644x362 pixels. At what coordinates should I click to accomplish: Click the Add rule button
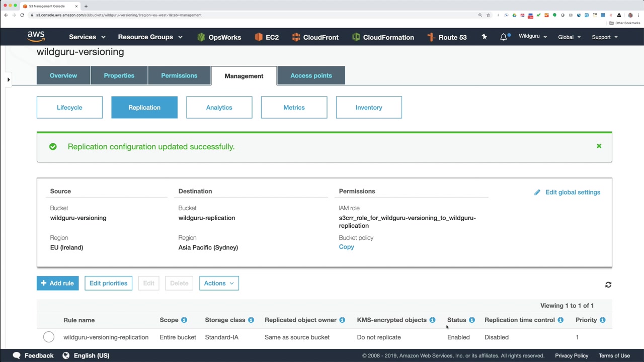(x=57, y=283)
